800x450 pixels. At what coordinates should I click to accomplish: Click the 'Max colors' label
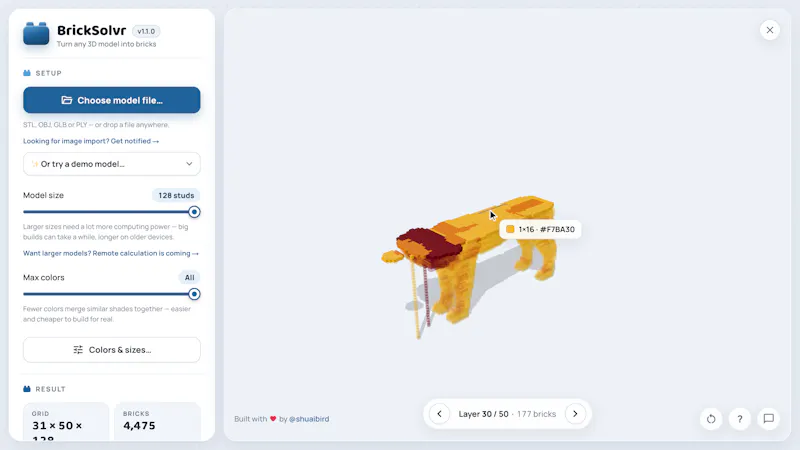(x=44, y=278)
